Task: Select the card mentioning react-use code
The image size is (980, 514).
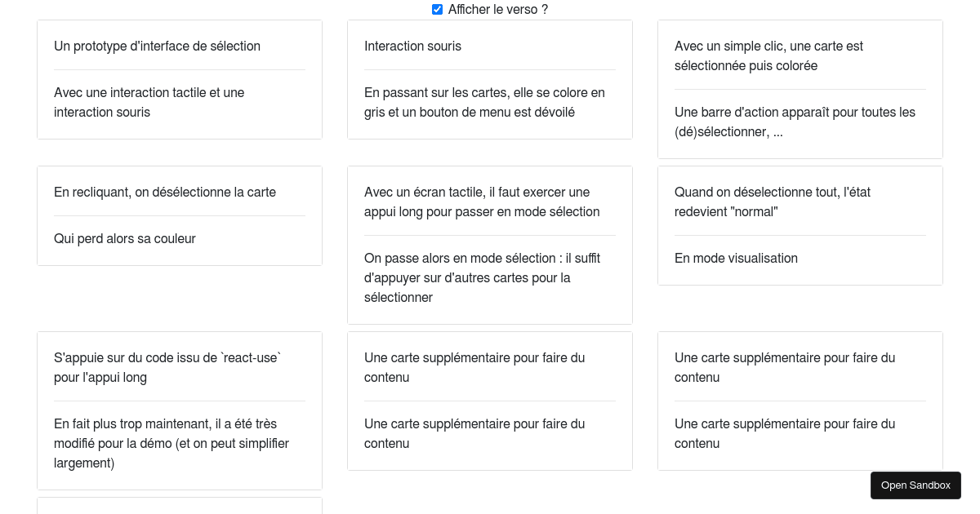Action: (179, 410)
